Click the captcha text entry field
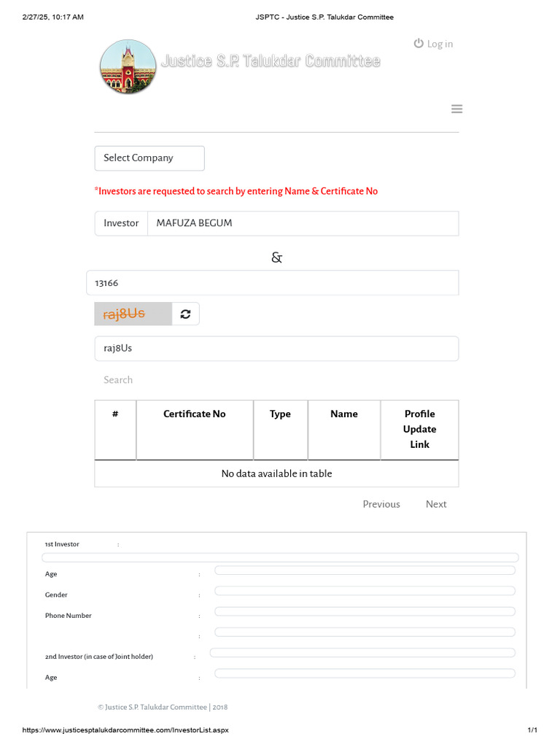The width and height of the screenshot is (560, 747). 276,349
